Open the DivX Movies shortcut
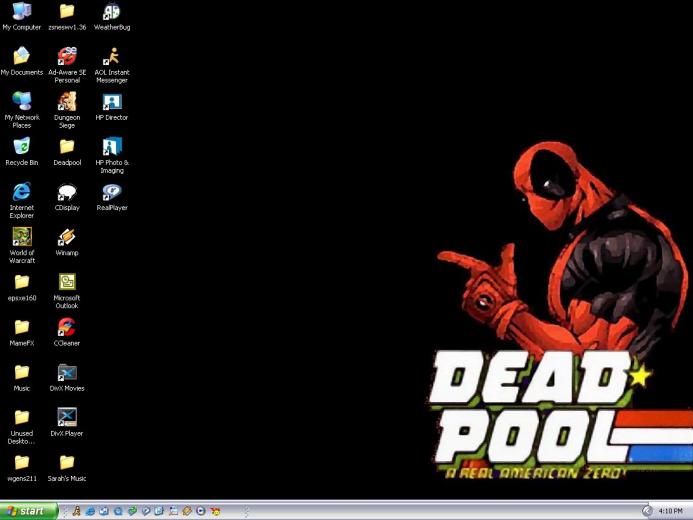This screenshot has height=520, width=693. click(67, 378)
